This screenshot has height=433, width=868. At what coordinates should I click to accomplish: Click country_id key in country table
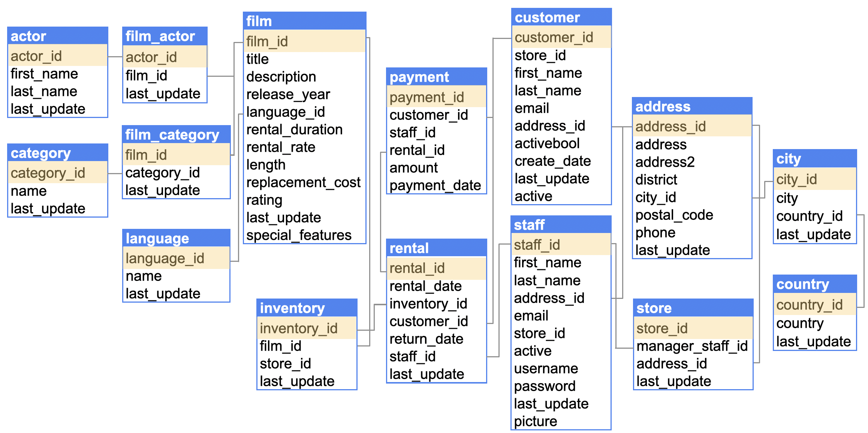point(810,305)
